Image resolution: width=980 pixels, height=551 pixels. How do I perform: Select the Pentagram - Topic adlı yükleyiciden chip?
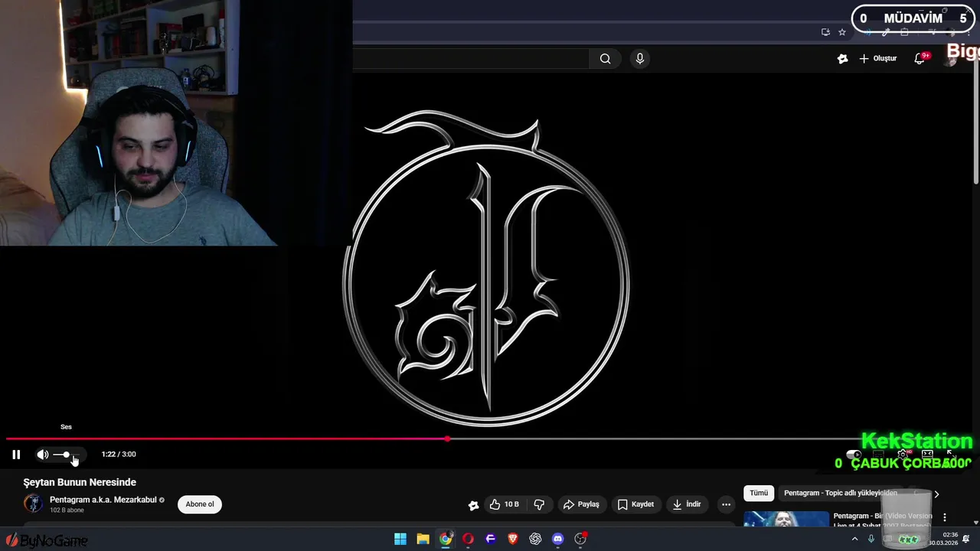(x=840, y=494)
